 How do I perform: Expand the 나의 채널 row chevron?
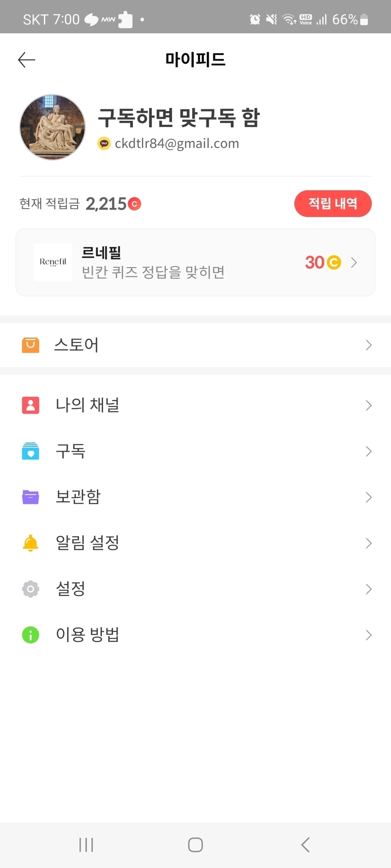(368, 405)
